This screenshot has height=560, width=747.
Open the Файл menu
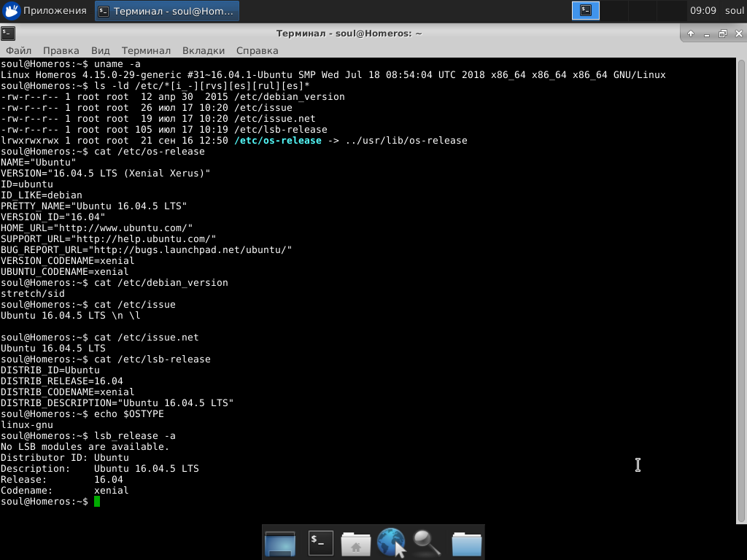coord(18,50)
